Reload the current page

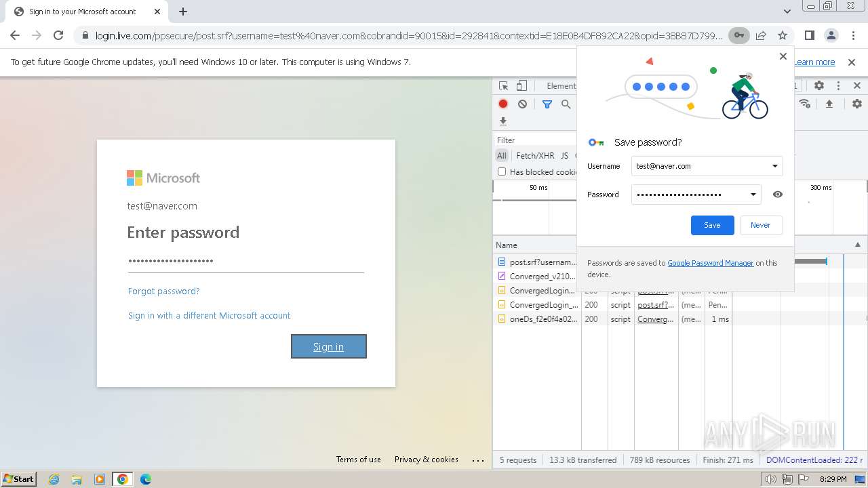click(x=58, y=35)
